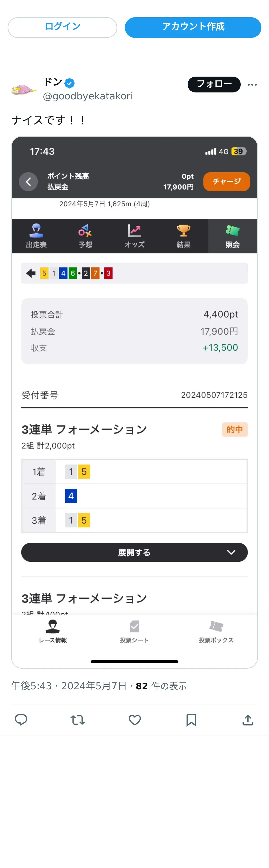Click the ドン profile avatar

point(24,90)
